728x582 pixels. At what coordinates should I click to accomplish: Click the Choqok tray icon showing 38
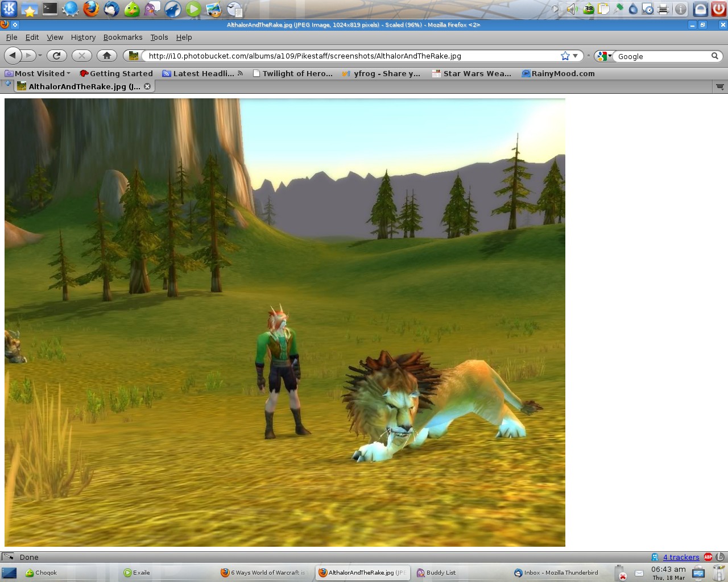pos(589,9)
